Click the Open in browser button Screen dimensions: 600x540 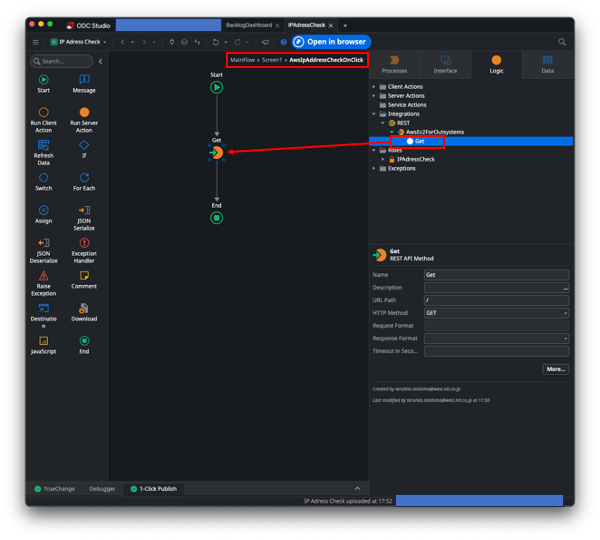coord(330,42)
